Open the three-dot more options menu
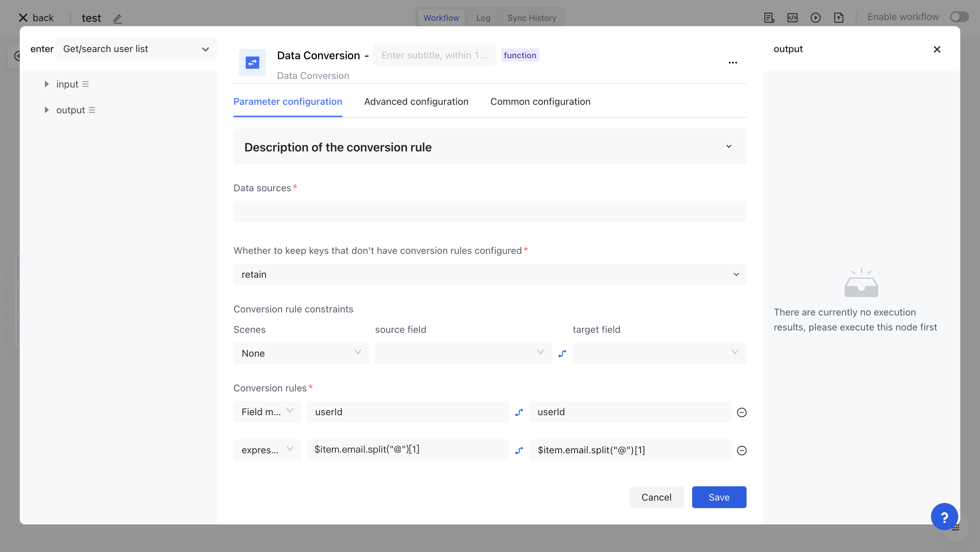Viewport: 980px width, 552px height. click(733, 63)
